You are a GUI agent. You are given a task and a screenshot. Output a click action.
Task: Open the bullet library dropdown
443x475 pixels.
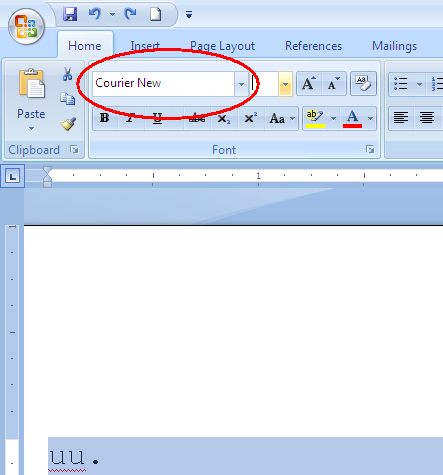pos(419,84)
